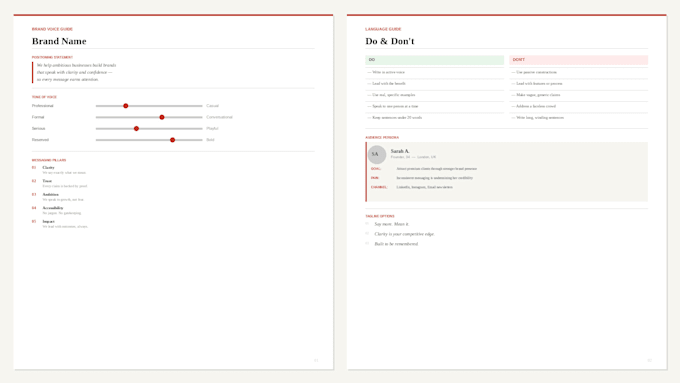
Task: Click the 'Address a faceless crowd' row
Action: 579,106
